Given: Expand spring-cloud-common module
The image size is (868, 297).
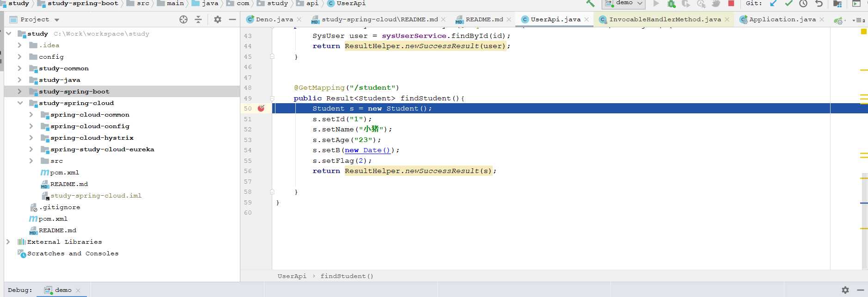Looking at the screenshot, I should coord(31,114).
